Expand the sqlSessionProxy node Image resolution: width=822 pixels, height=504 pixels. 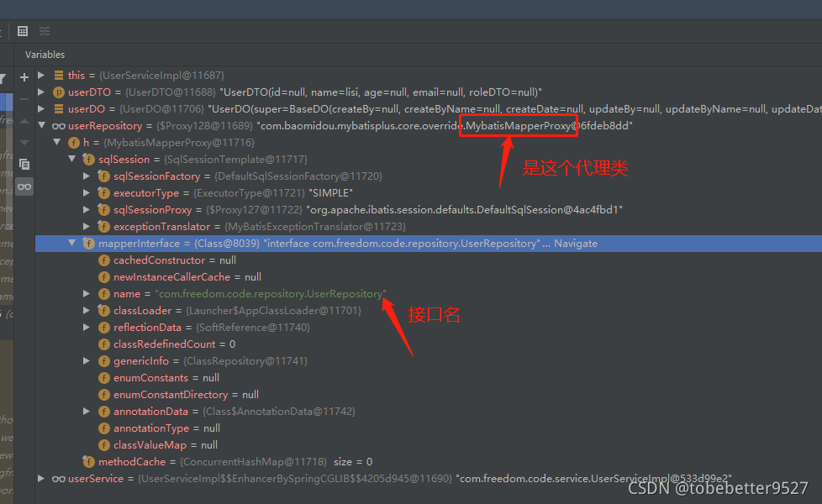point(87,209)
